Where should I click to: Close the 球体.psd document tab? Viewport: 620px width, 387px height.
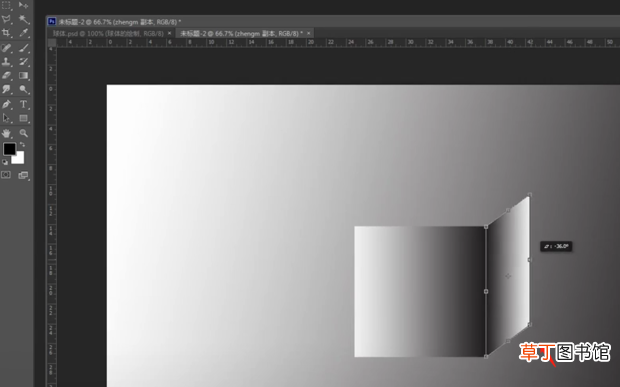click(170, 33)
